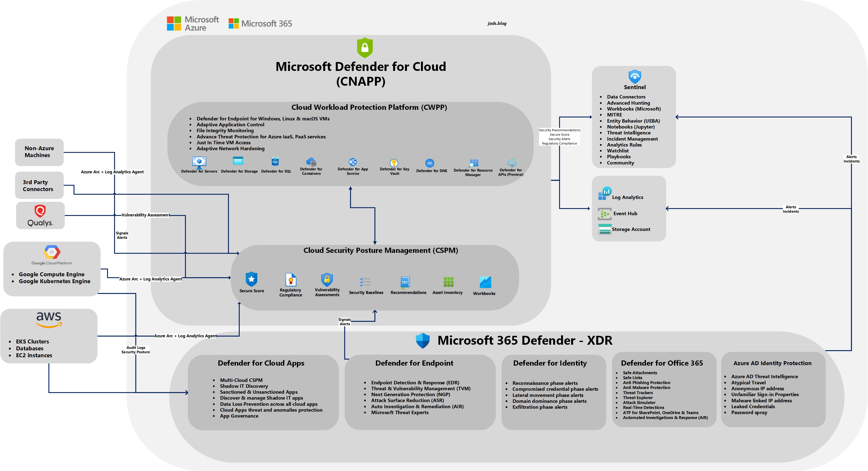Select the Defender for Key Vault icon
The image size is (868, 471).
394,163
